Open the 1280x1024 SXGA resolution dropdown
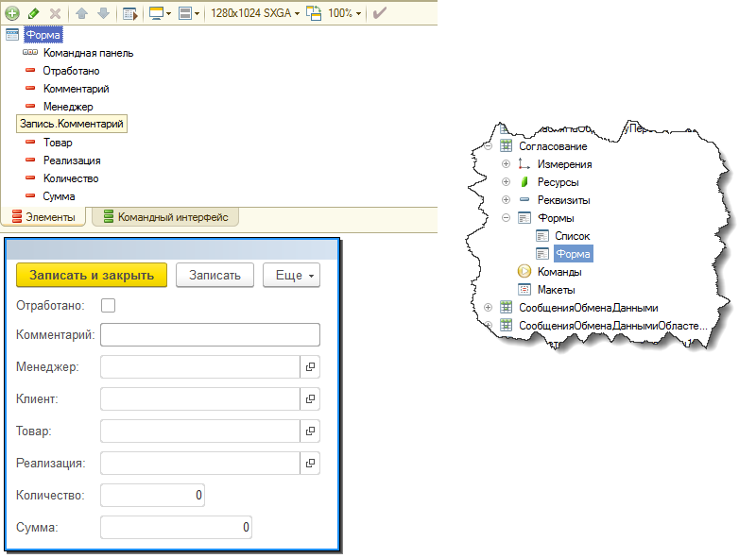This screenshot has width=756, height=558. 255,13
